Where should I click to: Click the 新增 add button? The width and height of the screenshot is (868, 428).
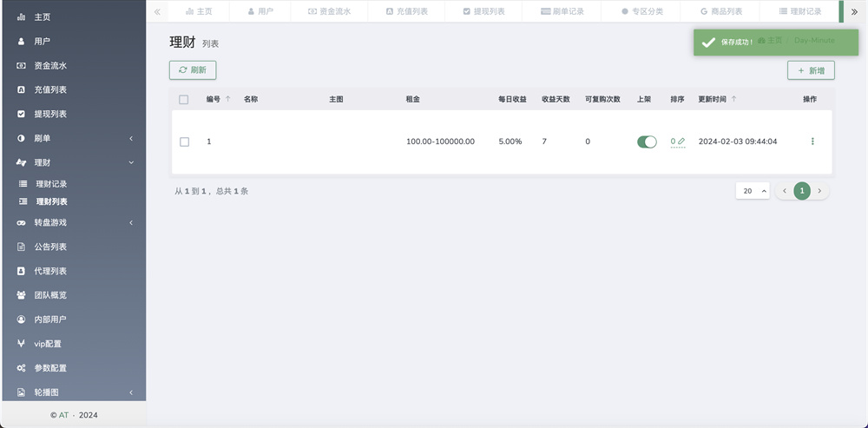(x=811, y=70)
